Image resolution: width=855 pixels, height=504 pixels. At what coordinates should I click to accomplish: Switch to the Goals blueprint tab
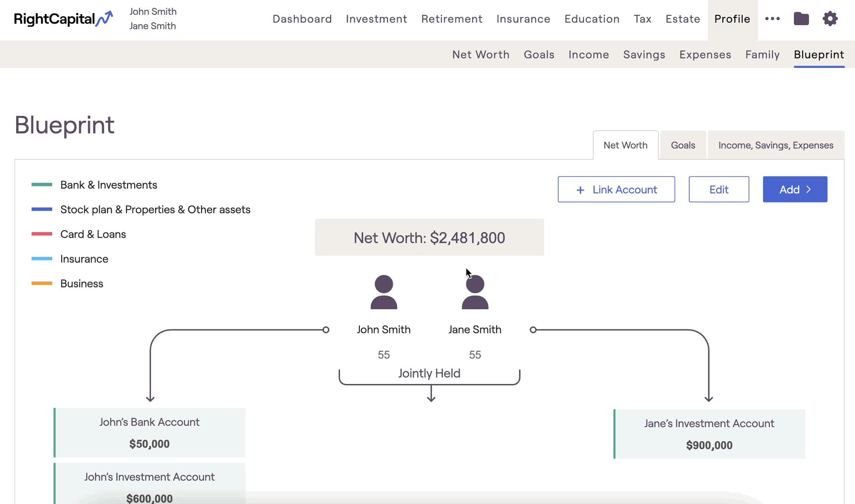point(683,145)
